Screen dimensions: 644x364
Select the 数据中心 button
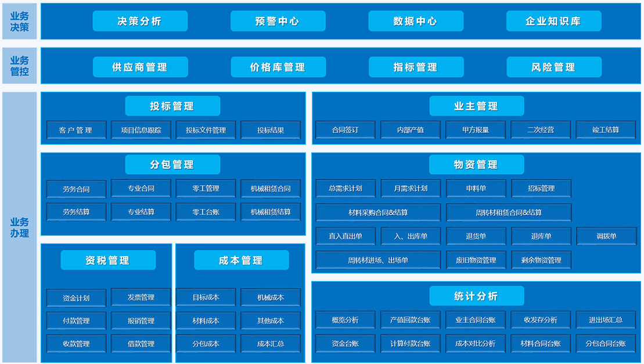415,21
